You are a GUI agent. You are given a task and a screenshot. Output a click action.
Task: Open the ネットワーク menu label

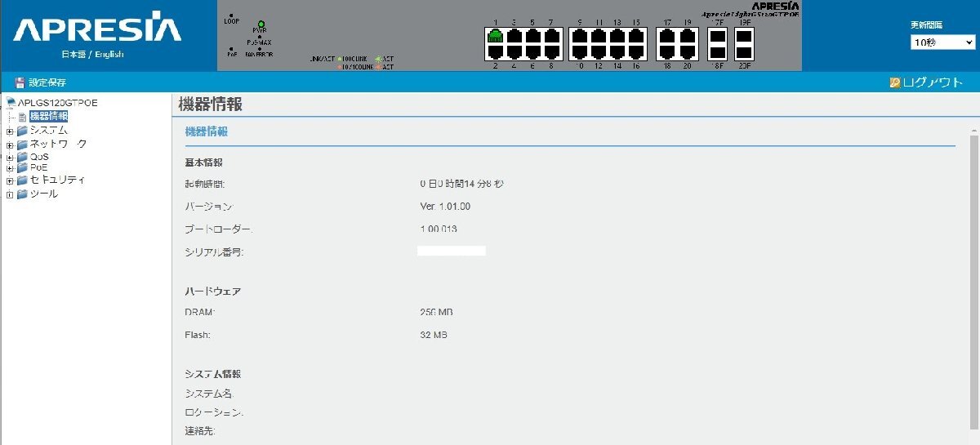pos(59,145)
